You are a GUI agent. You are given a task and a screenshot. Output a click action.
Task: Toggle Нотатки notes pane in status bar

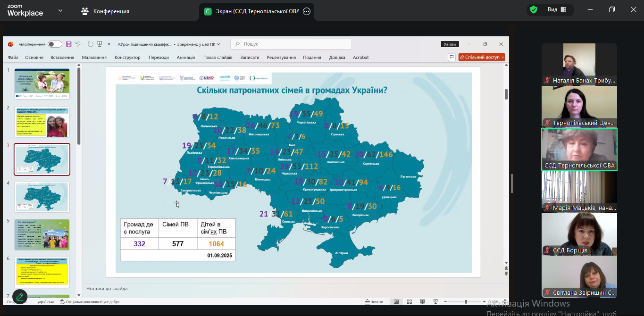pyautogui.click(x=373, y=302)
